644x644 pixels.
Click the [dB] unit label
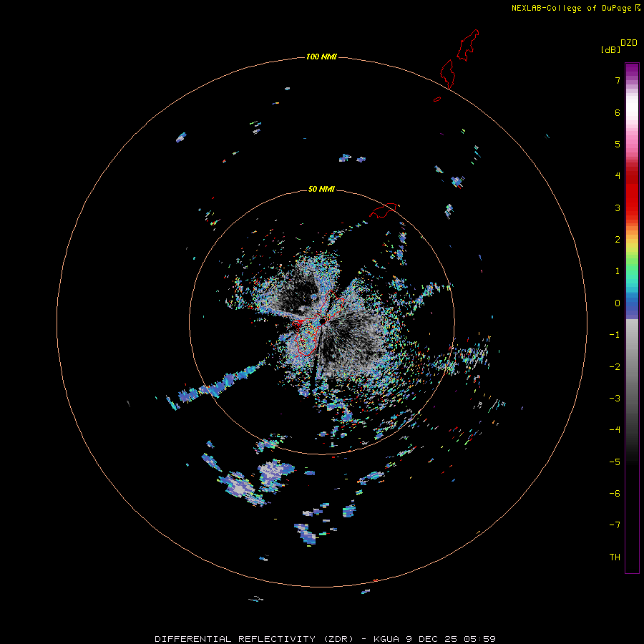coord(611,49)
